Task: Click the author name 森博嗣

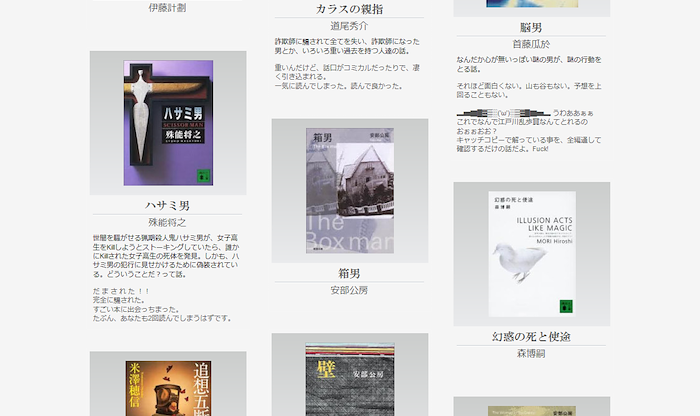Action: (x=531, y=354)
